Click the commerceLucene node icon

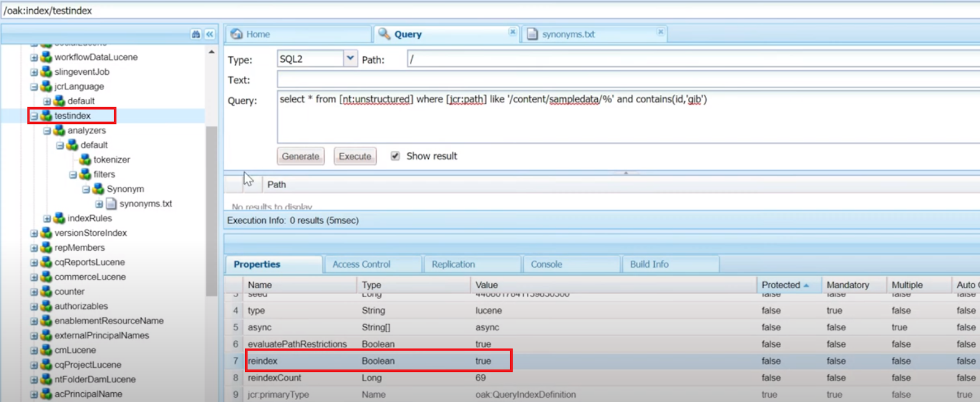tap(46, 277)
